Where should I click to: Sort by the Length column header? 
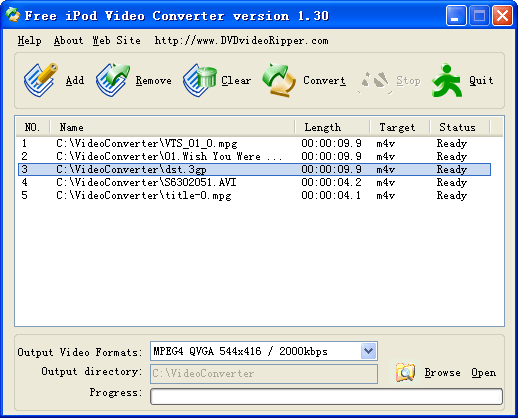click(x=332, y=127)
